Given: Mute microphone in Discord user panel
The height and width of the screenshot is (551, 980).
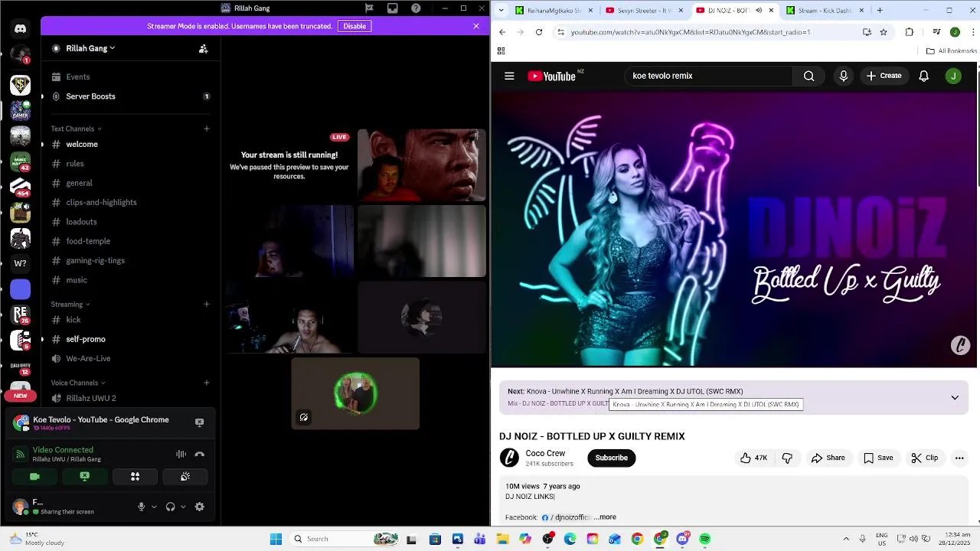Looking at the screenshot, I should [x=141, y=507].
